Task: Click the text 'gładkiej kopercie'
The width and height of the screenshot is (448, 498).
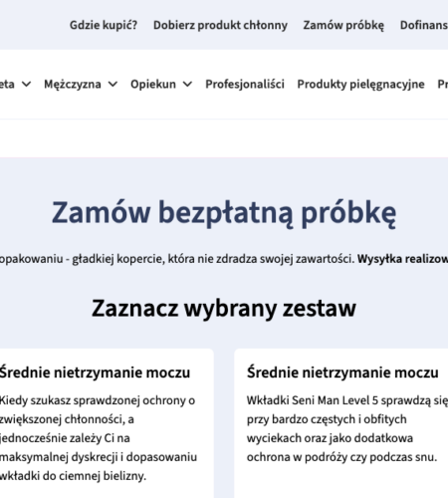Action: (118, 259)
